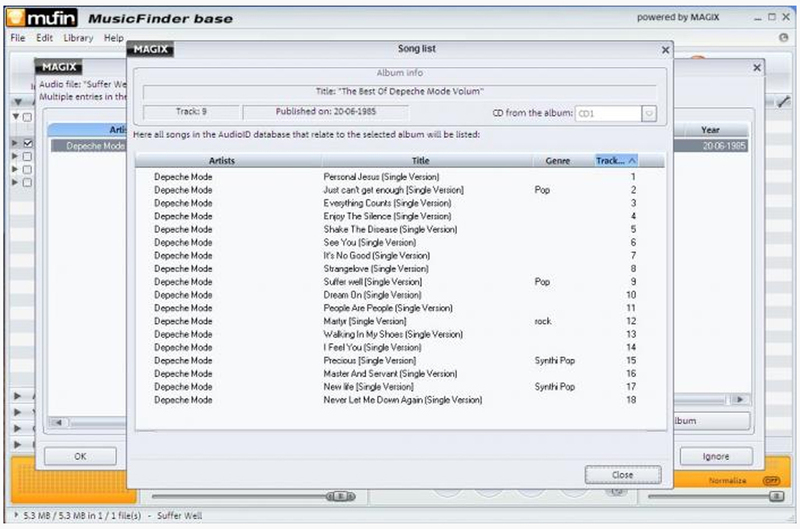Select 'Strangelove (Single Version)'
The width and height of the screenshot is (800, 529).
coord(400,269)
